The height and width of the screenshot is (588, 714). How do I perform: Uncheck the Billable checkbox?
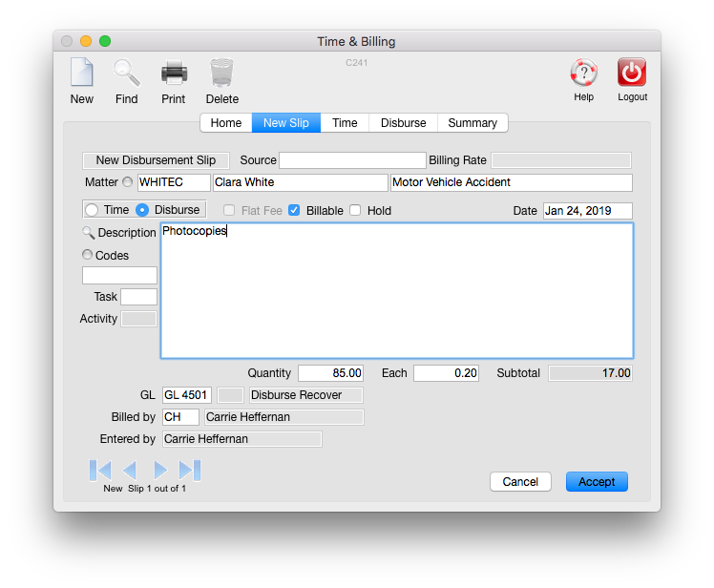coord(294,210)
